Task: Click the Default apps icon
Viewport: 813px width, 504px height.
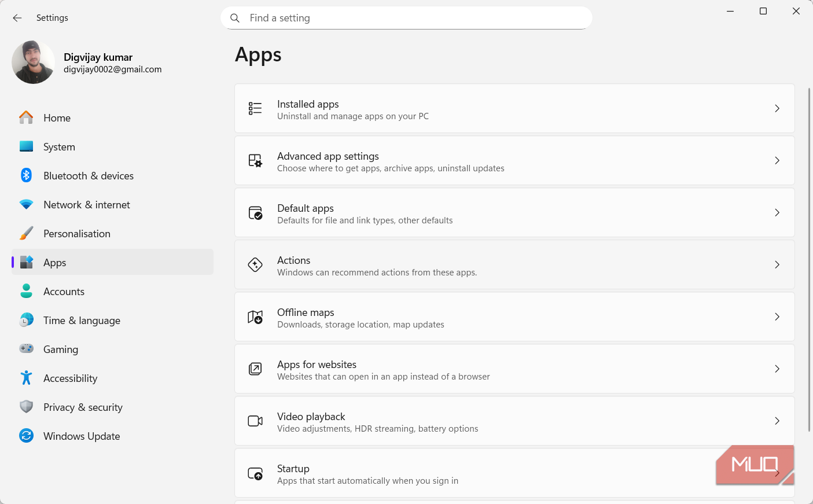Action: (x=255, y=213)
